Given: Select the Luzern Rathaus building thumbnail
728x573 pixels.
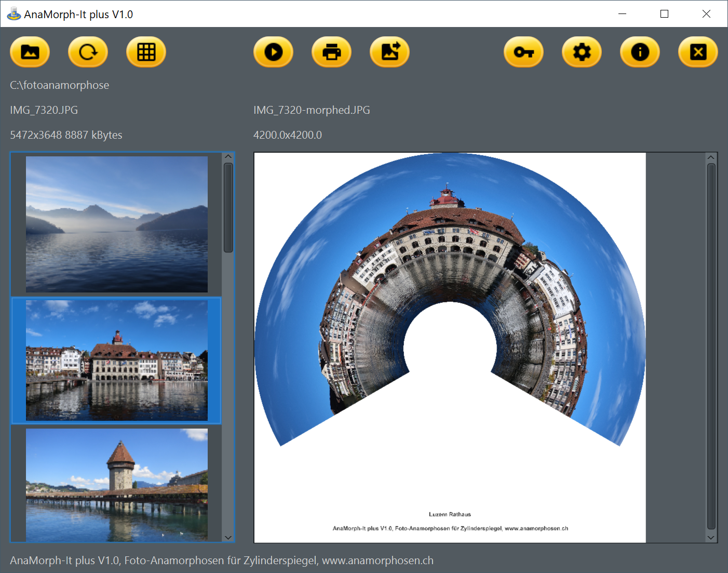Looking at the screenshot, I should pyautogui.click(x=117, y=360).
